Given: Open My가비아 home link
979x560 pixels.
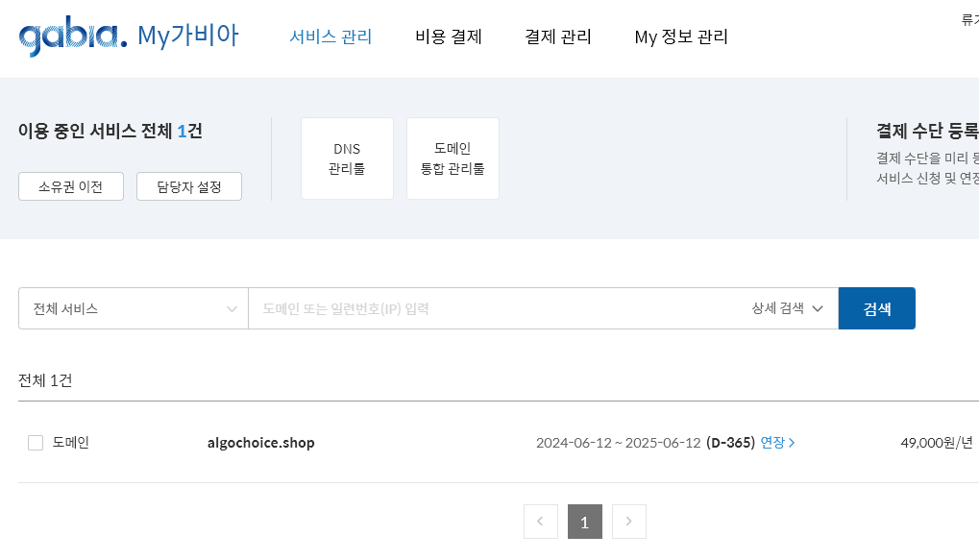Looking at the screenshot, I should coord(188,36).
